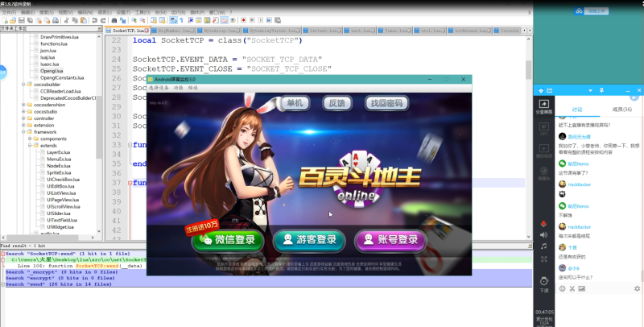Open Find using the binoculars icon

click(x=114, y=20)
